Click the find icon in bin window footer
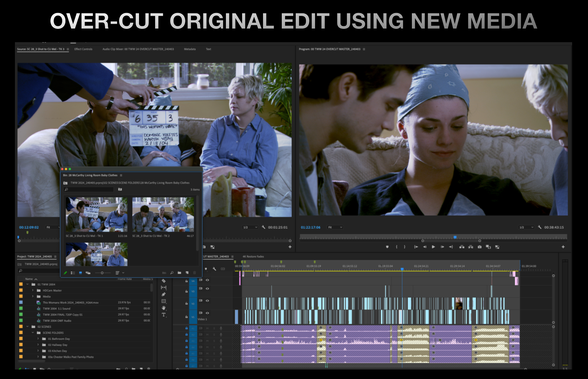Image resolution: width=588 pixels, height=379 pixels. [x=172, y=273]
